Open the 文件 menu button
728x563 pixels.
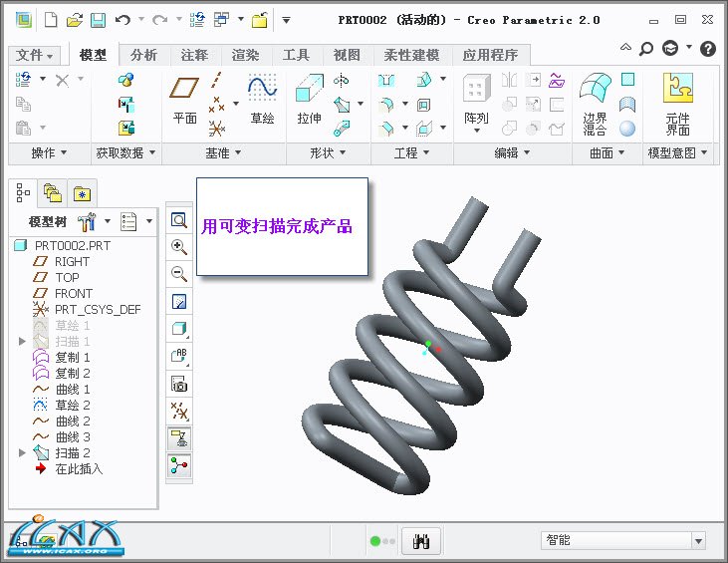pos(37,55)
